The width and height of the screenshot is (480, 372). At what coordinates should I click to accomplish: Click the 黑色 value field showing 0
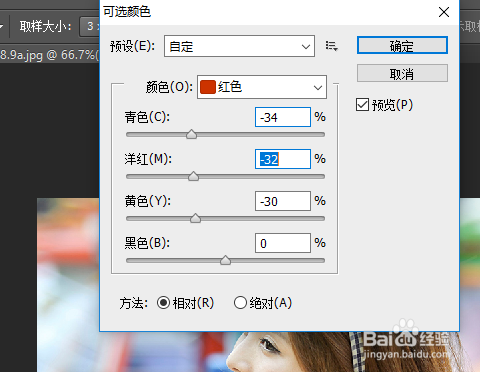(x=283, y=243)
